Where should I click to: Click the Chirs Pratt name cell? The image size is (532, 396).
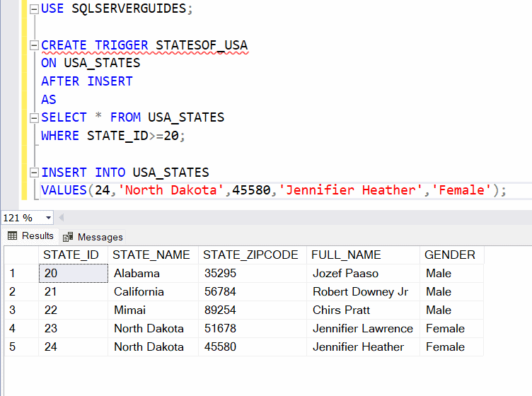(363, 310)
